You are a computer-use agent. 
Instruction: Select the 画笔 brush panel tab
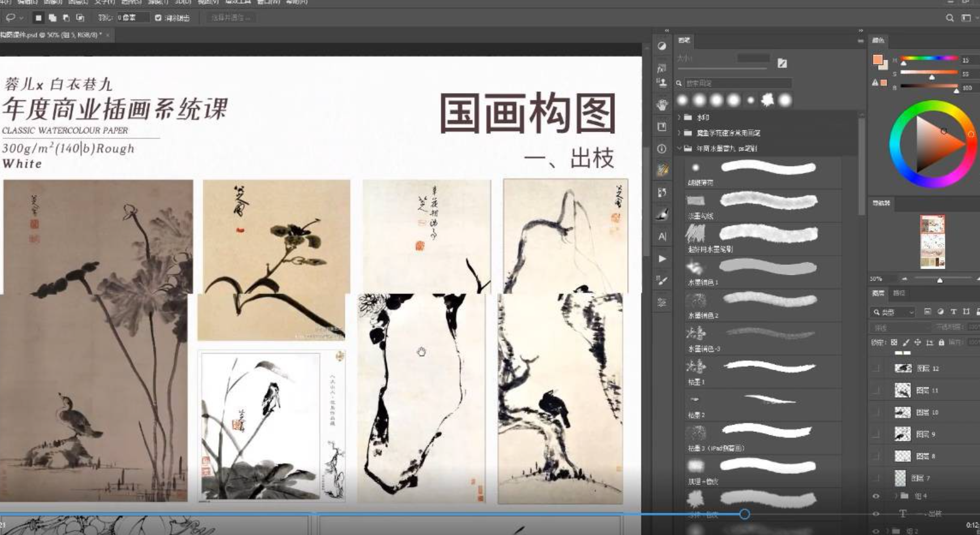pos(684,40)
